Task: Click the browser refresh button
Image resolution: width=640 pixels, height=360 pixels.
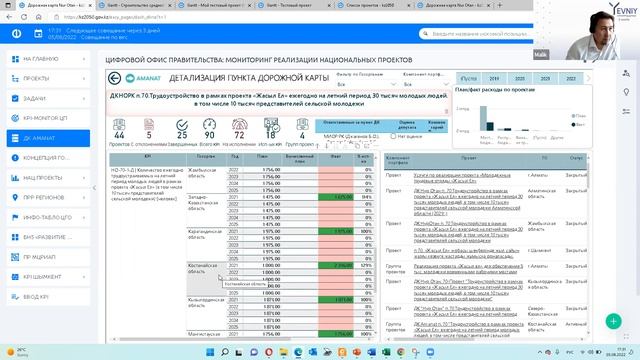Action: [24, 17]
